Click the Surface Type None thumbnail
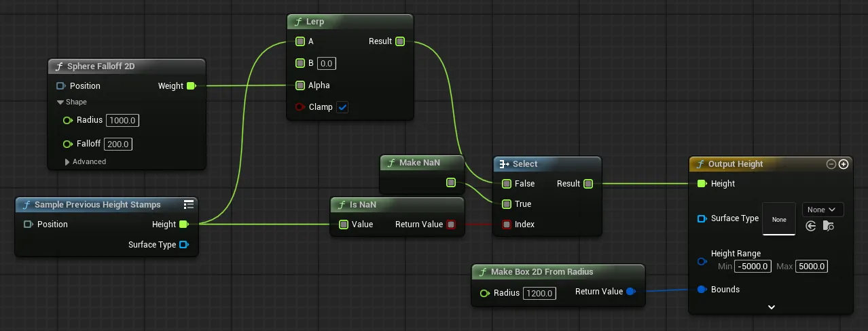The width and height of the screenshot is (868, 331). click(x=779, y=219)
